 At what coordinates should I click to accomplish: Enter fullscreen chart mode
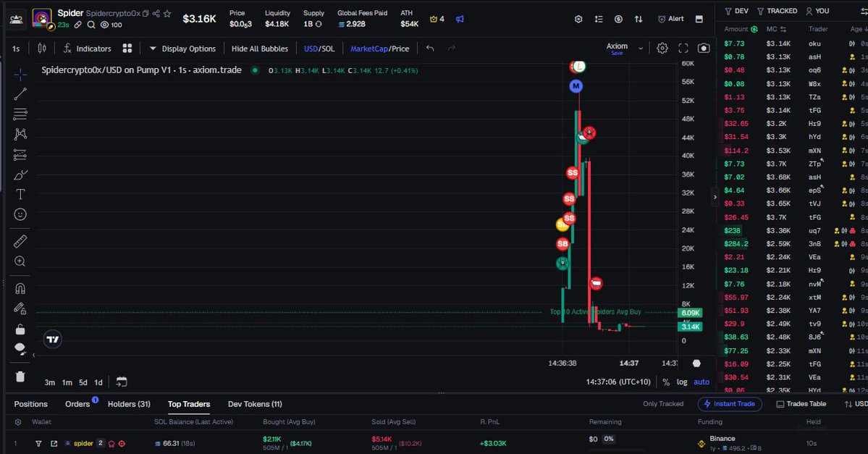(x=683, y=49)
